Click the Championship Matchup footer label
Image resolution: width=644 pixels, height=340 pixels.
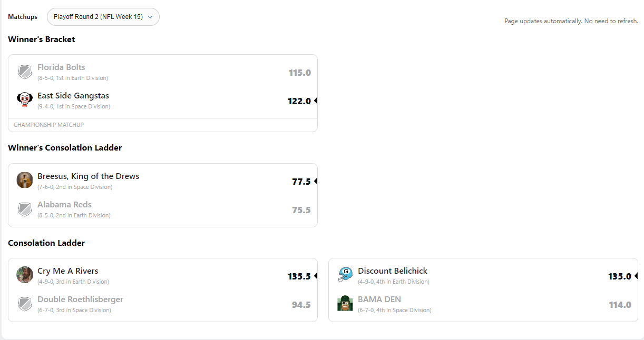pos(48,125)
